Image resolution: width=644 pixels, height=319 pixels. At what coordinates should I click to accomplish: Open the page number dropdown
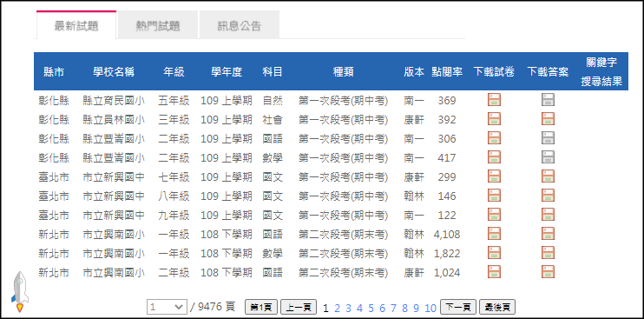(167, 307)
